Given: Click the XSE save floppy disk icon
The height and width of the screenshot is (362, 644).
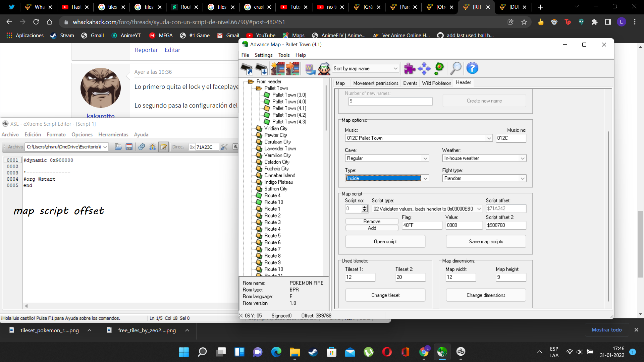Looking at the screenshot, I should 129,147.
